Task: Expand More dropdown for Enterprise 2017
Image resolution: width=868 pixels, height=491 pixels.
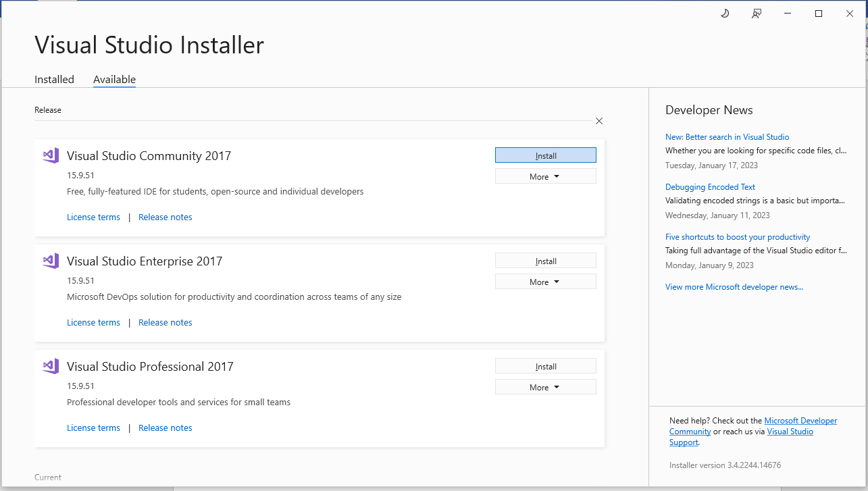Action: tap(546, 282)
